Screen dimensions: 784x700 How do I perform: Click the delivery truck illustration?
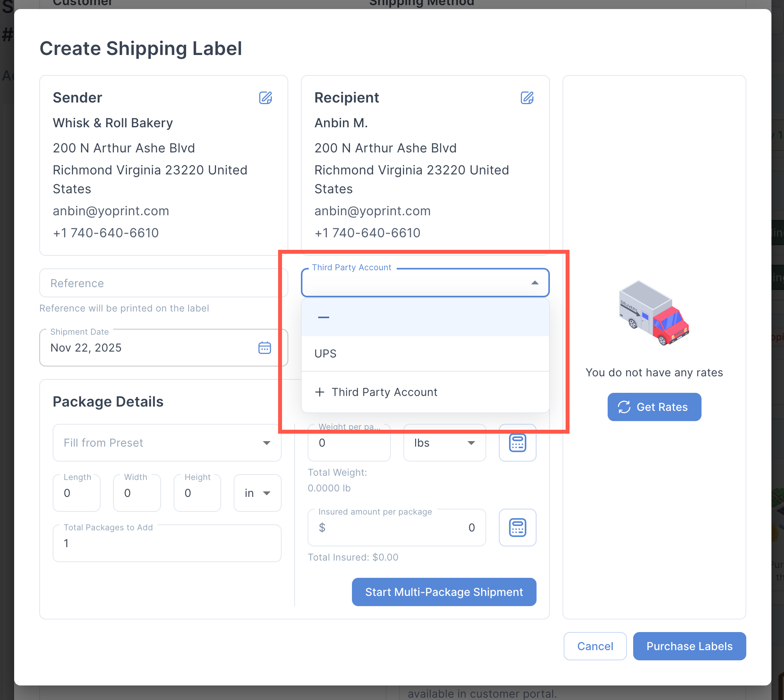tap(654, 313)
